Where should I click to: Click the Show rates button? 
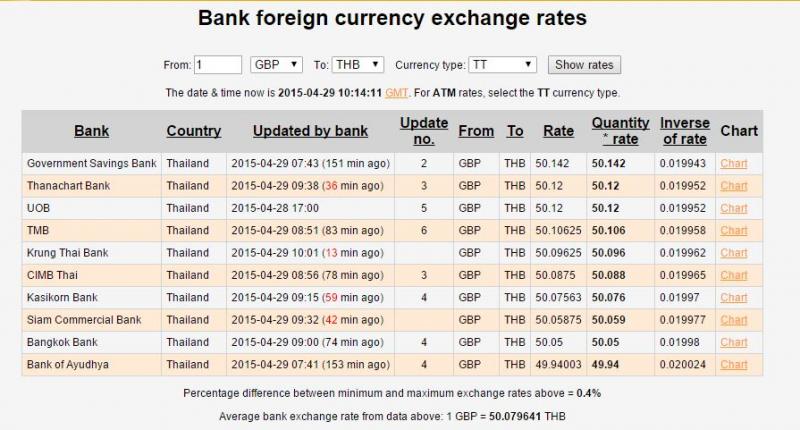584,65
